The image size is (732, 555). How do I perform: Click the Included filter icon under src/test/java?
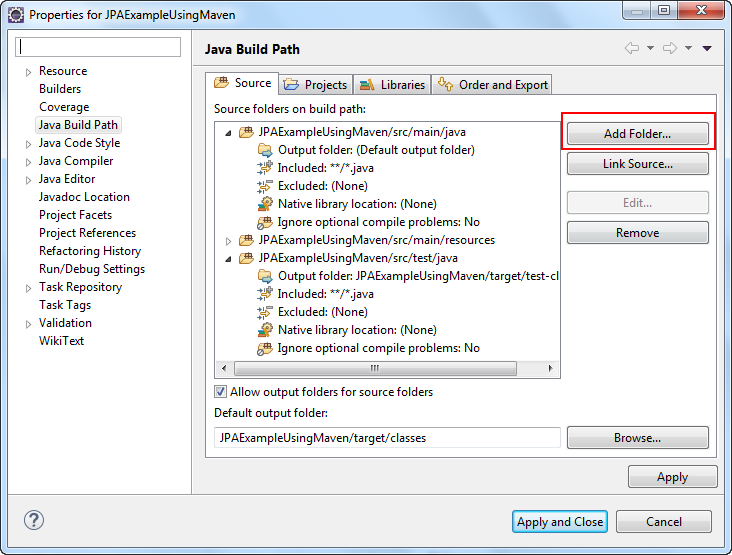pos(265,294)
